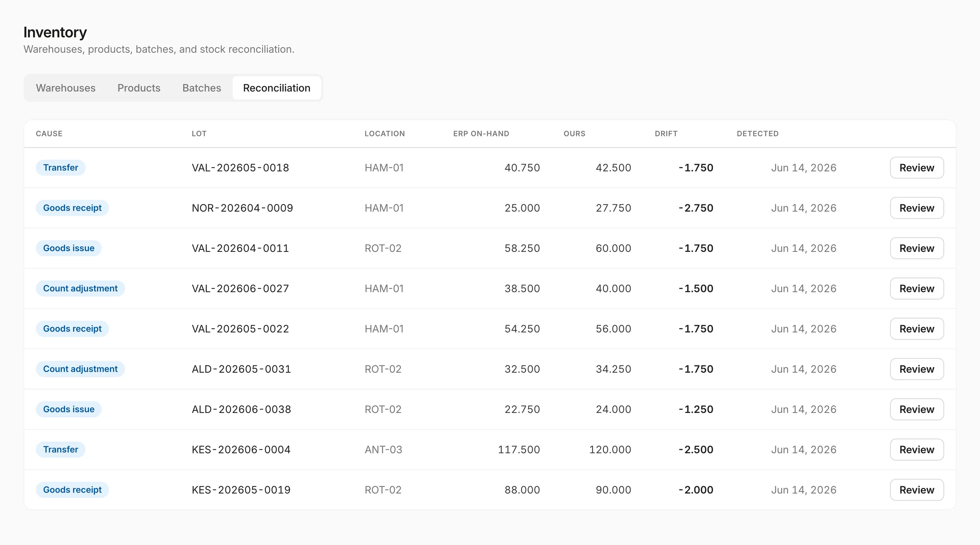Viewport: 980px width, 545px height.
Task: Select the Reconciliation tab
Action: [277, 88]
